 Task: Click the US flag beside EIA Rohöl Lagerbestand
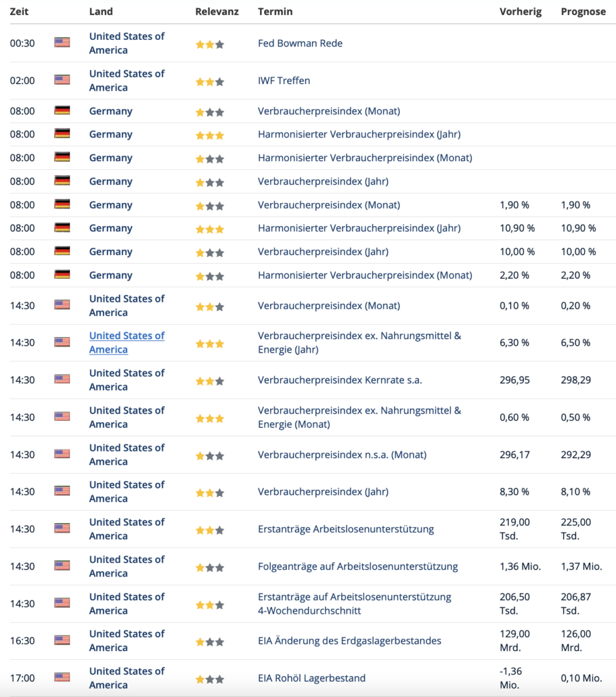[62, 677]
